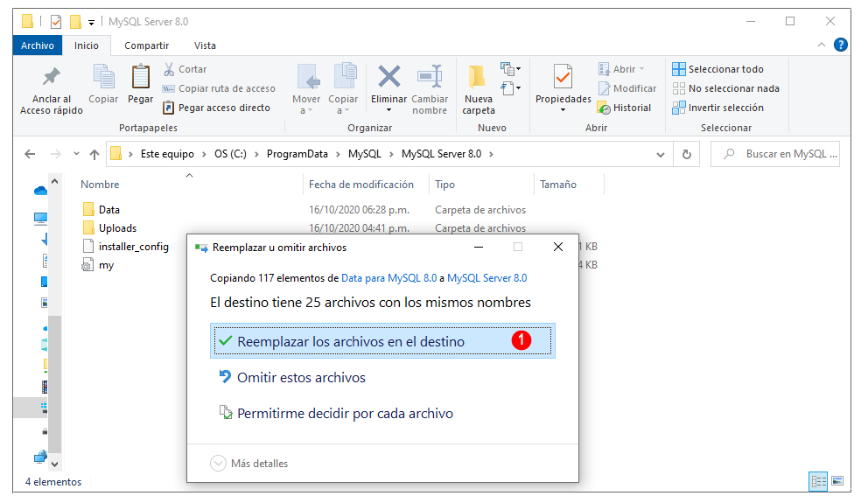The height and width of the screenshot is (496, 868).
Task: Go up one folder level
Action: click(94, 155)
